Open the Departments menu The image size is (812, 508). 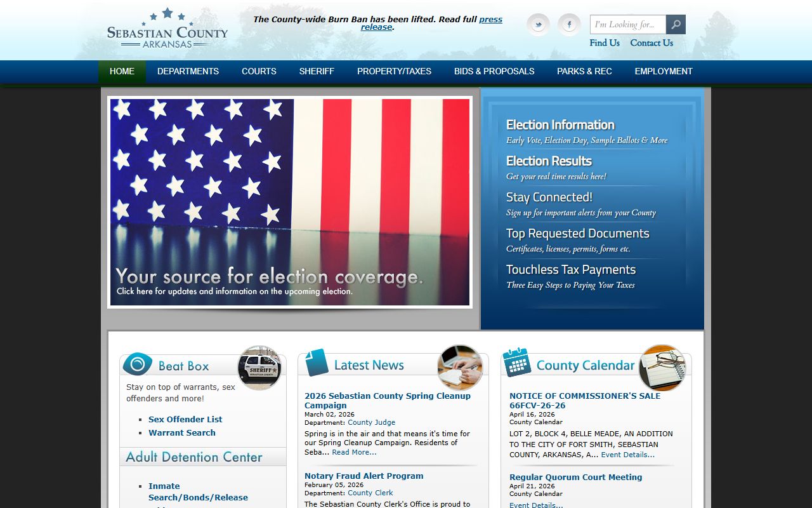(188, 71)
